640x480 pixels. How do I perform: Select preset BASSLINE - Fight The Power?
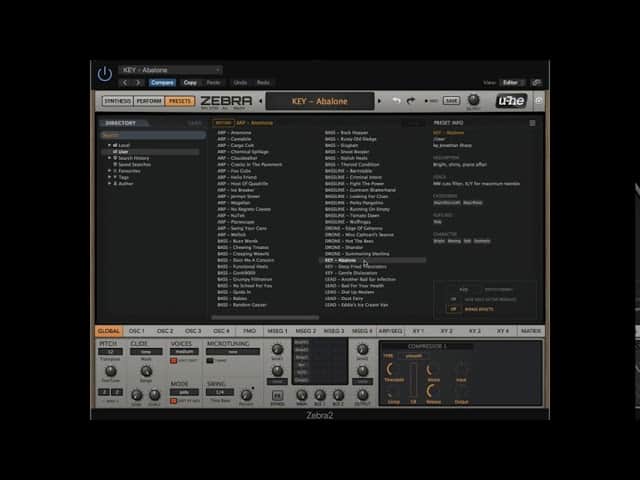(x=354, y=184)
